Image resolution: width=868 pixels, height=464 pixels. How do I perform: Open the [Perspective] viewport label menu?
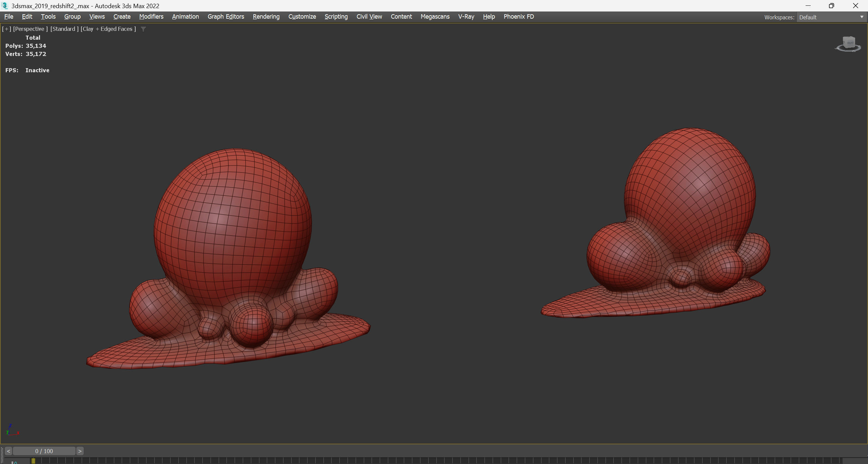pyautogui.click(x=30, y=29)
